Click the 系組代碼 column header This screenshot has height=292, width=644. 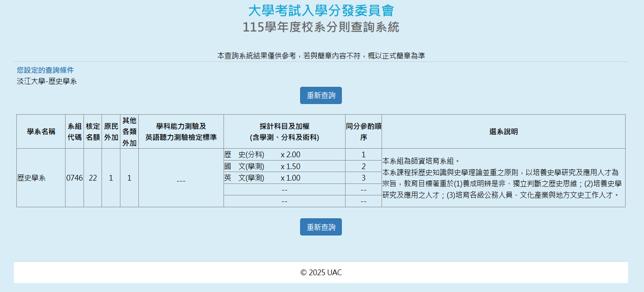point(75,131)
